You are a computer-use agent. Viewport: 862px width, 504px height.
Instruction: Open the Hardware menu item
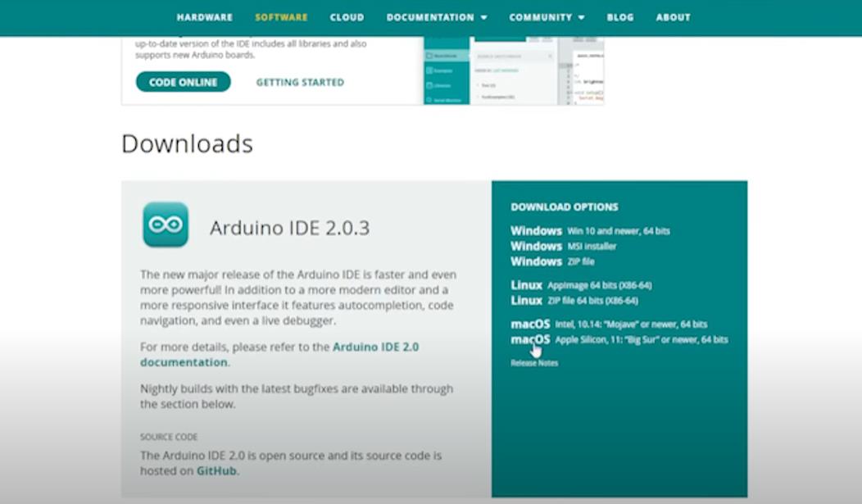205,17
